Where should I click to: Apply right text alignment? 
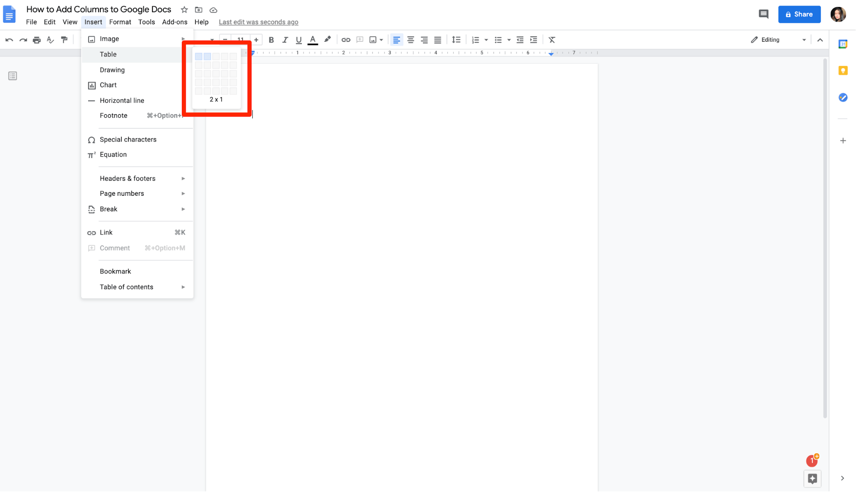[424, 40]
